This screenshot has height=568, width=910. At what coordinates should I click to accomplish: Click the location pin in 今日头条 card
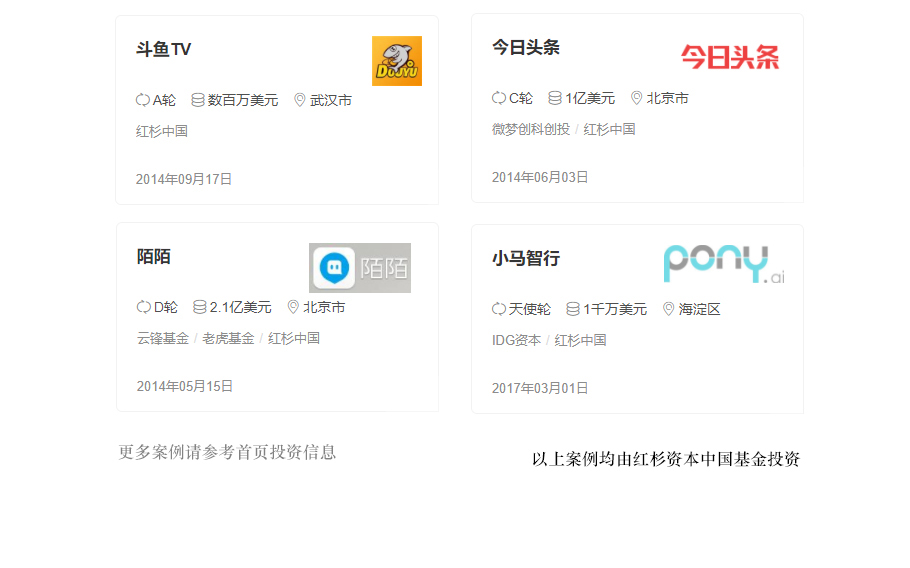click(x=637, y=98)
